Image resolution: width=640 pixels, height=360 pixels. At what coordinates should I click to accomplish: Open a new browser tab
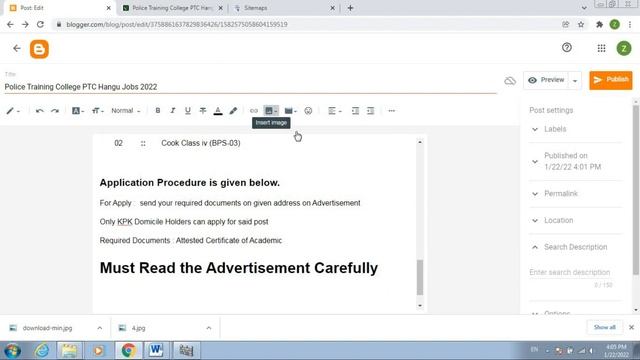point(350,8)
